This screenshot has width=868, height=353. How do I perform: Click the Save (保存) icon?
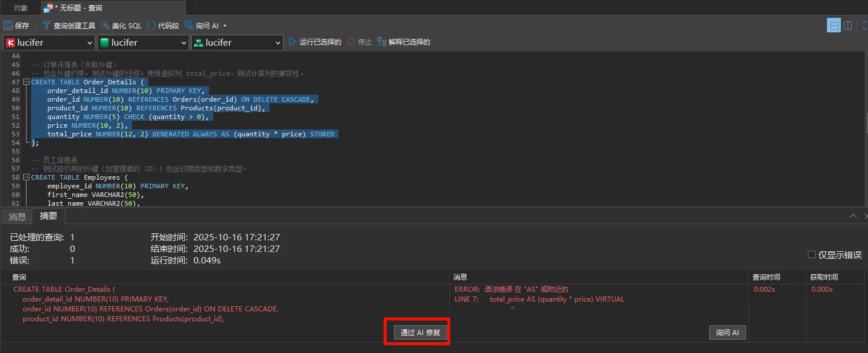coord(9,25)
